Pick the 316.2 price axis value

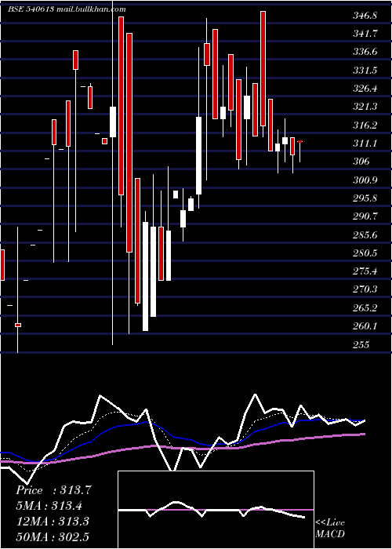pos(365,125)
